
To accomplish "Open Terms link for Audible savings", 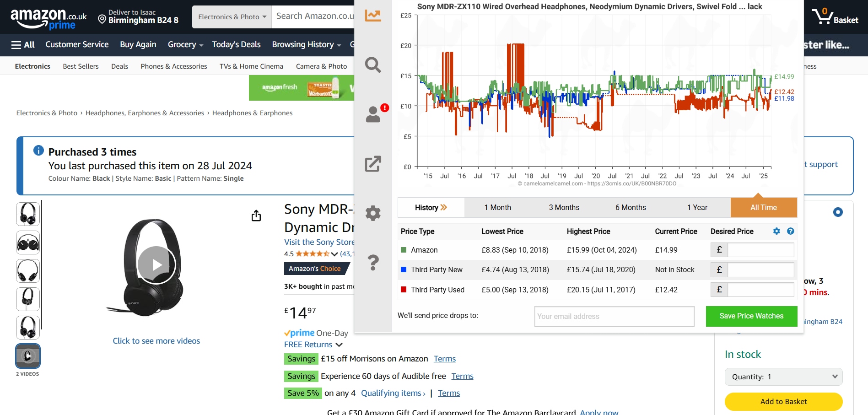I will tap(462, 376).
